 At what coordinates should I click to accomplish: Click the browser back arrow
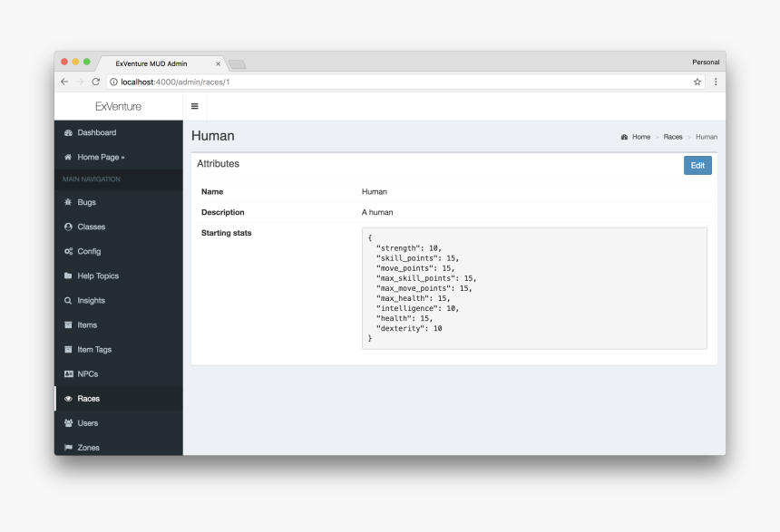[x=64, y=82]
